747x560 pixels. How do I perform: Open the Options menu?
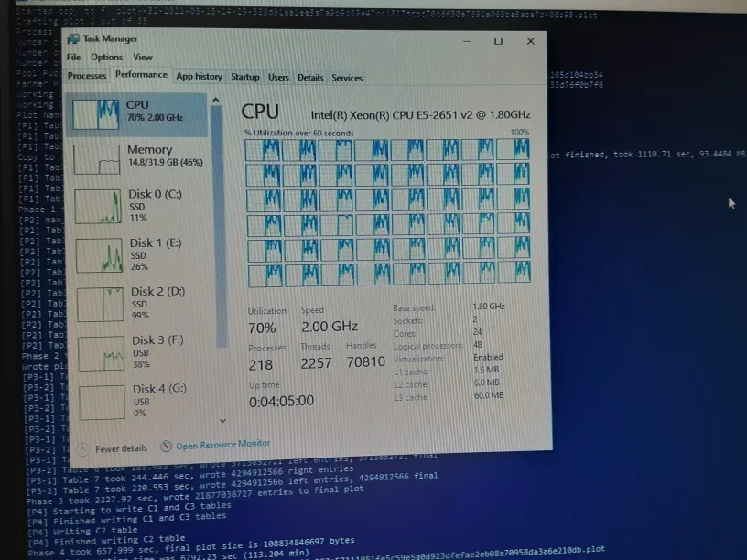coord(107,57)
